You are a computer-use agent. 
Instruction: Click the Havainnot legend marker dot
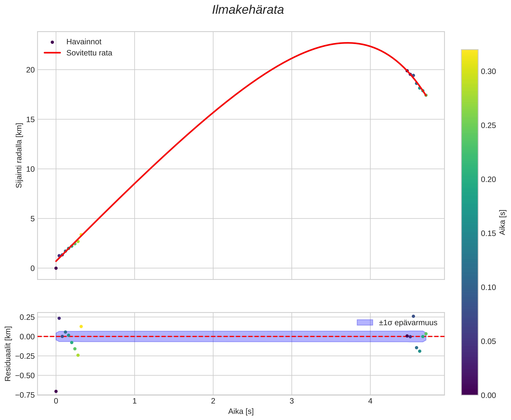(x=52, y=42)
